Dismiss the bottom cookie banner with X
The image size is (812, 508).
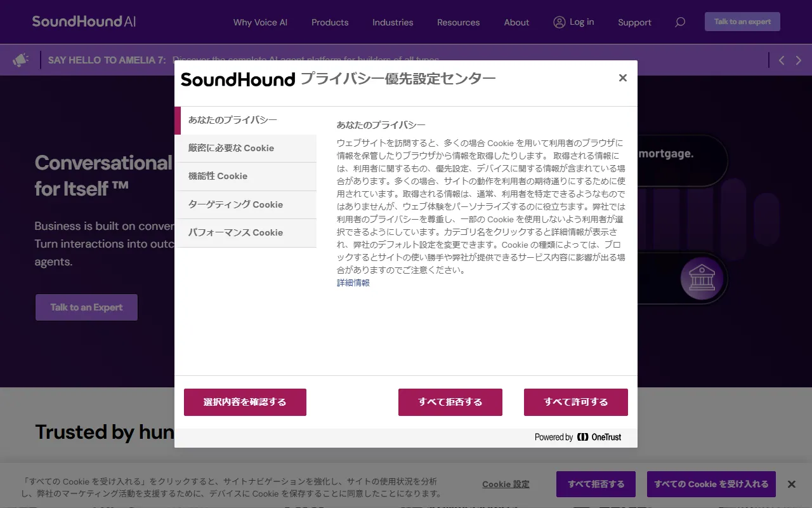point(791,483)
